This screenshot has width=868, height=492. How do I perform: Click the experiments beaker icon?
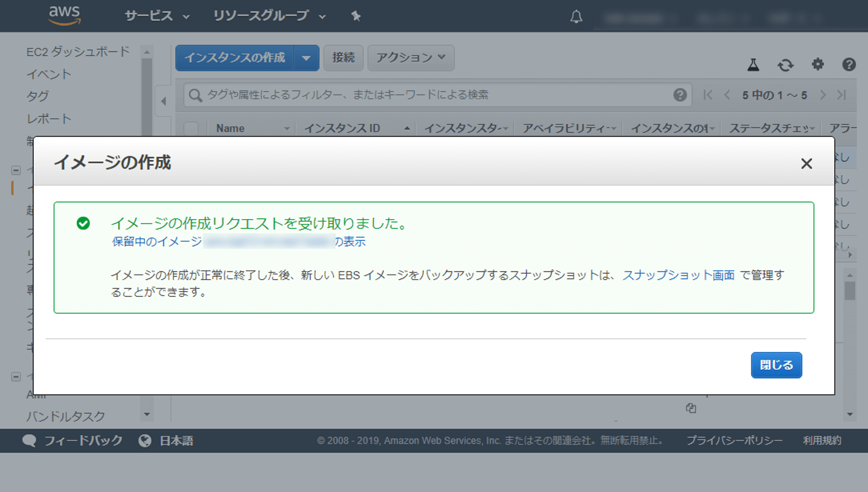[x=753, y=65]
